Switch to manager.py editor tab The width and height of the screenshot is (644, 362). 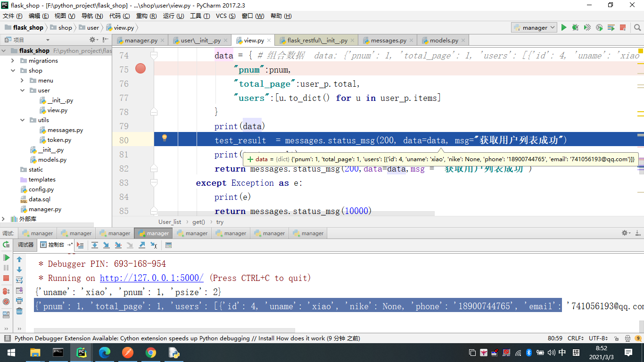[141, 41]
